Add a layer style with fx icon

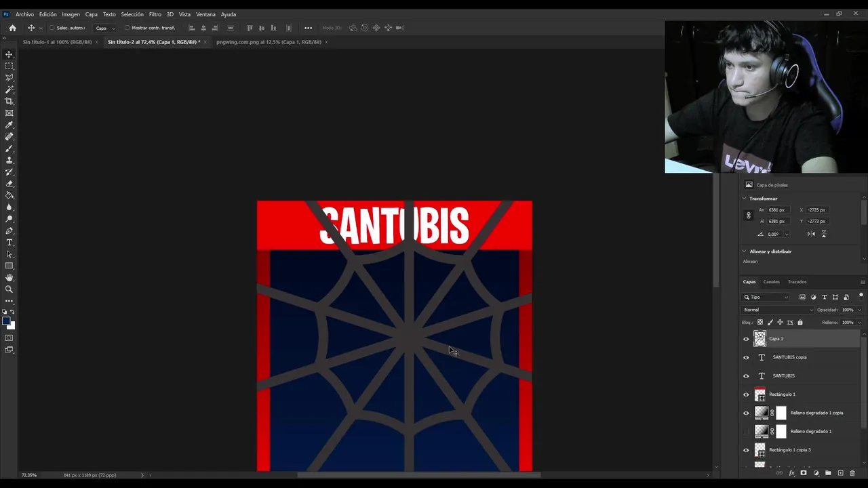[791, 473]
